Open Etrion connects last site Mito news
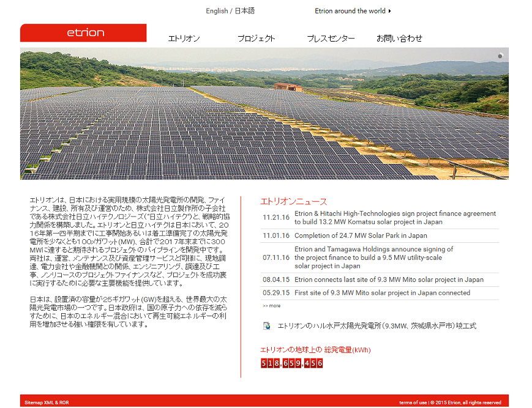532x408 pixels. click(x=389, y=280)
